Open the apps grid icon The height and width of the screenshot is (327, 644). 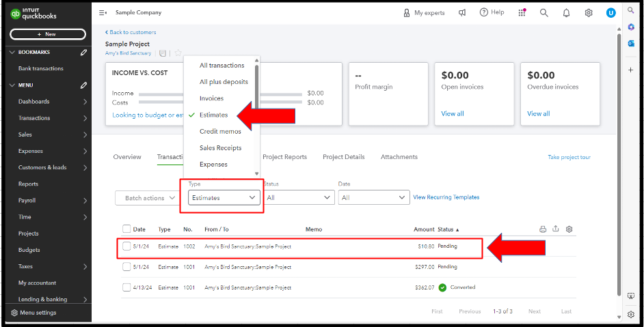click(522, 13)
